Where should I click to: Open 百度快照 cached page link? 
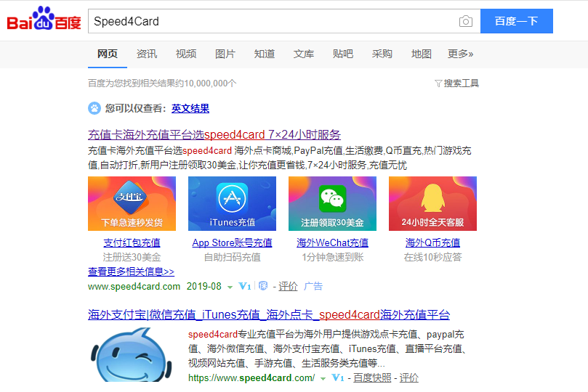point(372,377)
